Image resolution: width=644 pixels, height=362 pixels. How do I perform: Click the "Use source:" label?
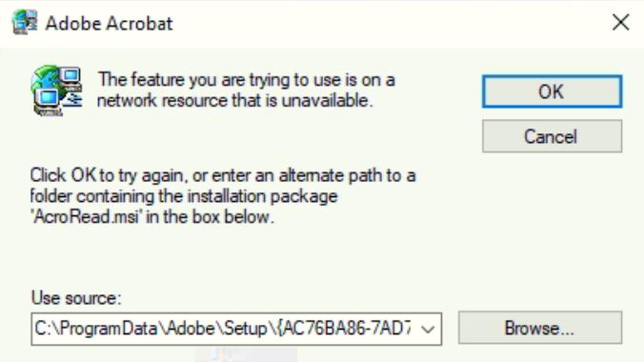[x=76, y=298]
